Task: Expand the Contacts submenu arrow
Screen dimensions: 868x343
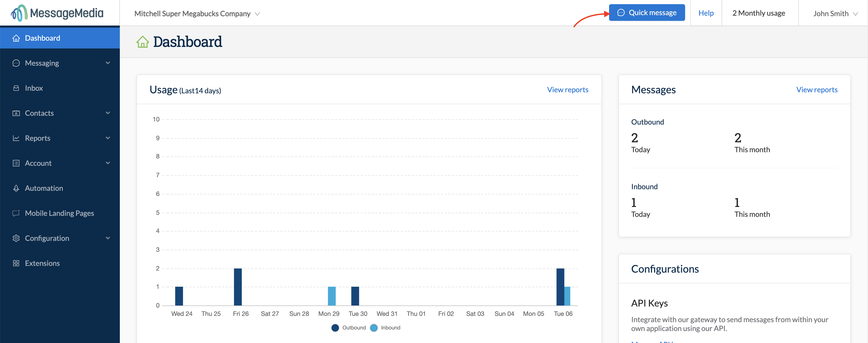Action: [x=108, y=113]
